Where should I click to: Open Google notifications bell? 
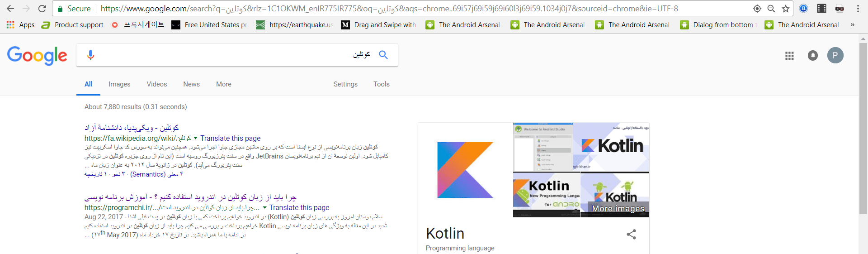coord(812,55)
